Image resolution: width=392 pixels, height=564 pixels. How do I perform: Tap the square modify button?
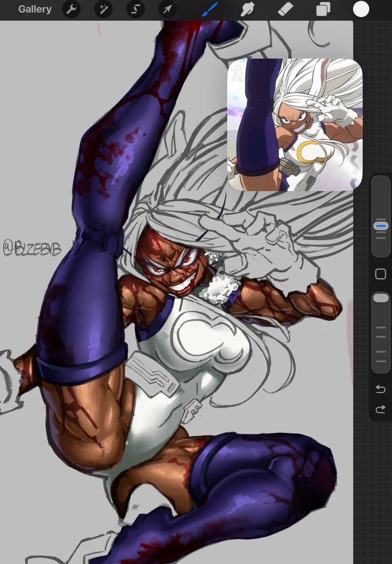(381, 274)
